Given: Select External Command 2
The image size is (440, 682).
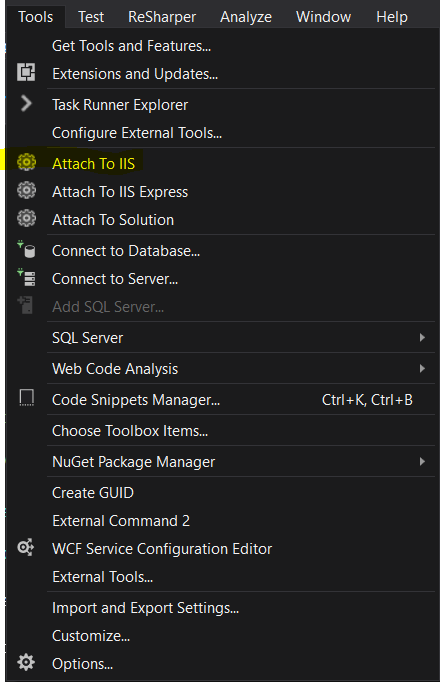Looking at the screenshot, I should pos(121,521).
